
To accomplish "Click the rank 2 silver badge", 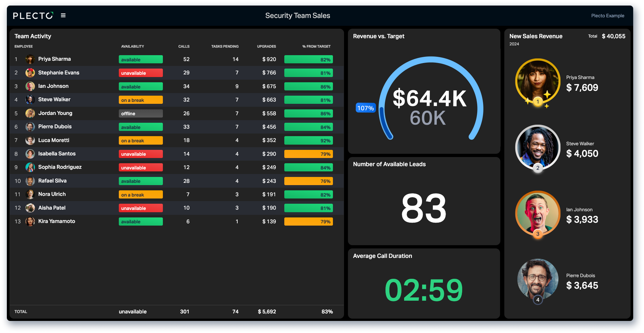I will pyautogui.click(x=538, y=168).
